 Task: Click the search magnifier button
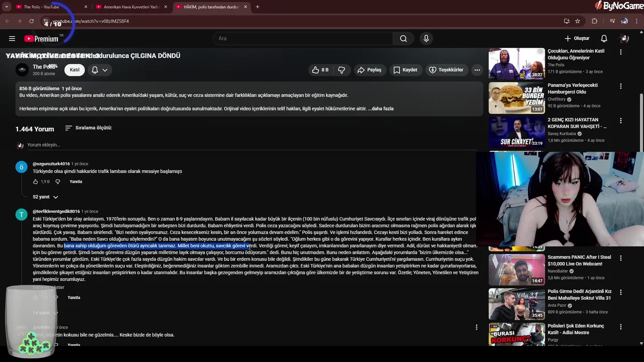[x=404, y=39]
